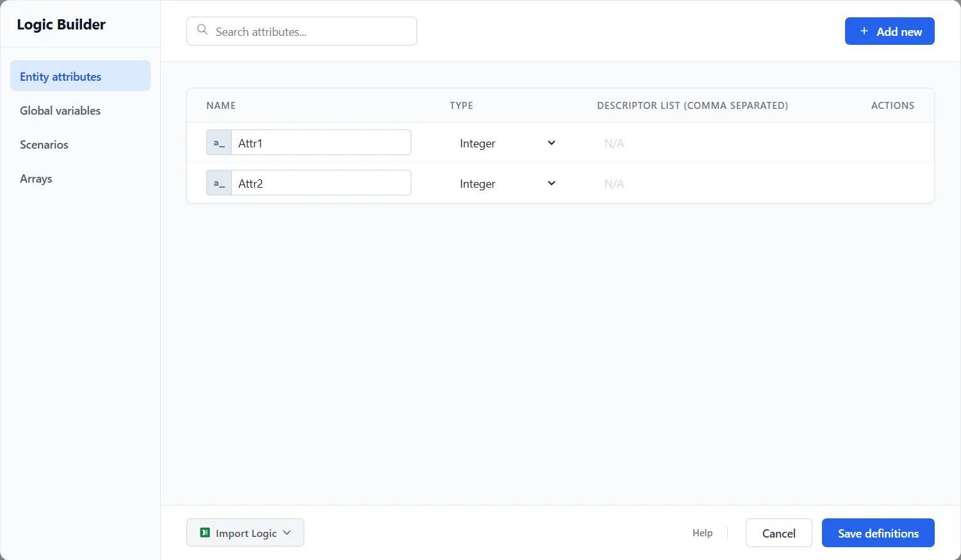Click the a_ prefix badge beside Attr2
Viewport: 961px width, 560px height.
click(219, 183)
